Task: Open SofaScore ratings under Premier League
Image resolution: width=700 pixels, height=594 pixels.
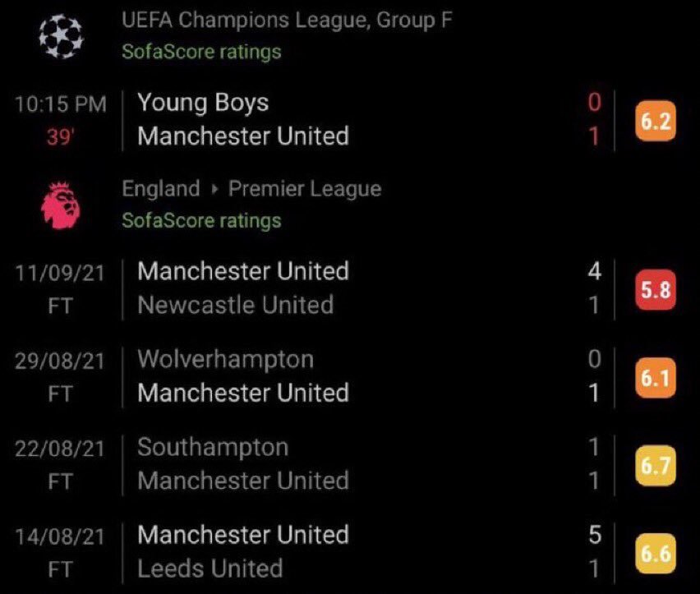Action: pyautogui.click(x=201, y=220)
